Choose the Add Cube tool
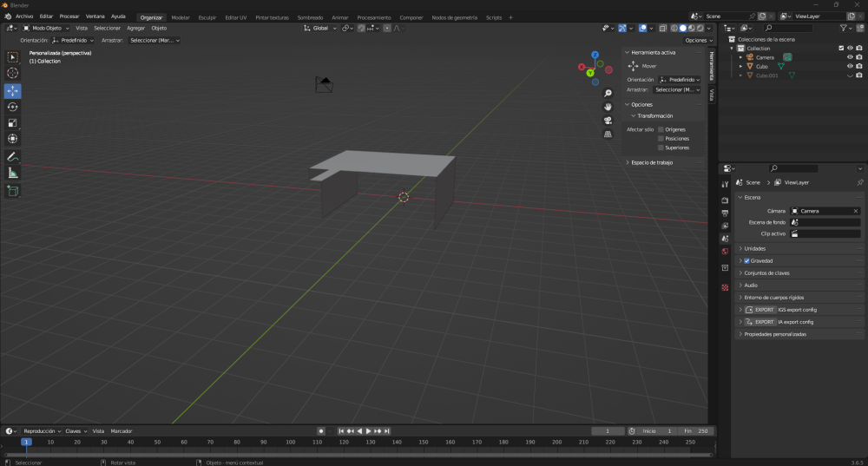868x466 pixels. click(x=13, y=190)
